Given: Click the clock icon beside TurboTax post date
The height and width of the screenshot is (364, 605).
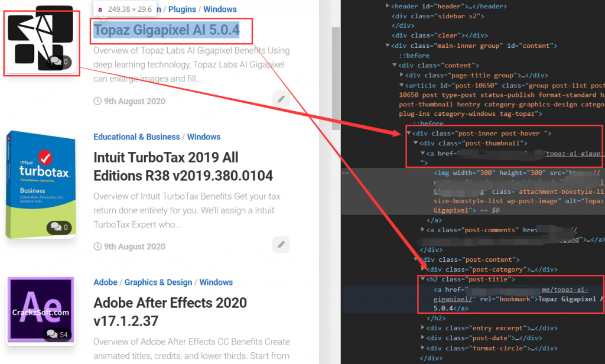Looking at the screenshot, I should click(97, 246).
